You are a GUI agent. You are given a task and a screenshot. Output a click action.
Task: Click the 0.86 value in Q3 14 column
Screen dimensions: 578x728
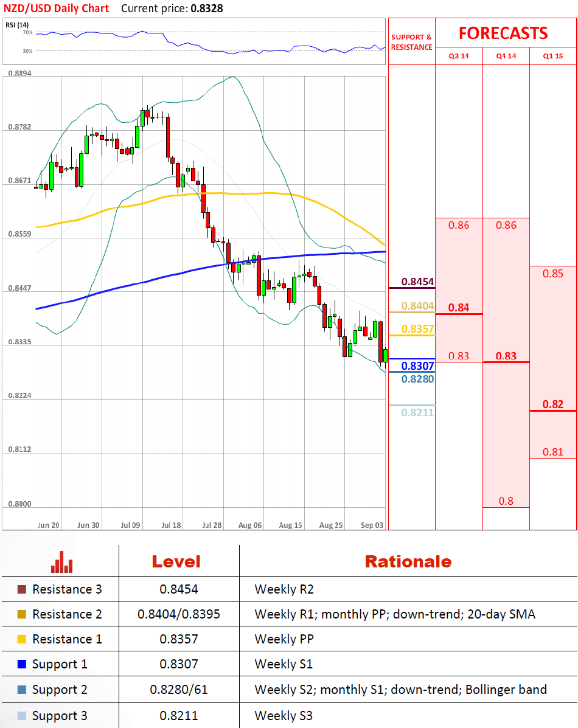(x=459, y=225)
